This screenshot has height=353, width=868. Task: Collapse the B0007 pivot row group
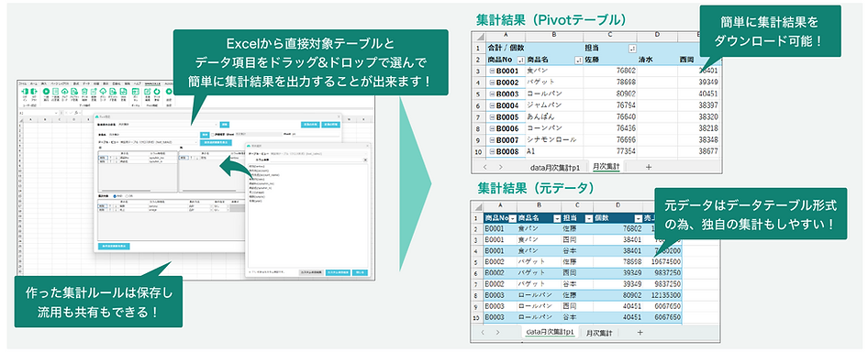tap(492, 139)
